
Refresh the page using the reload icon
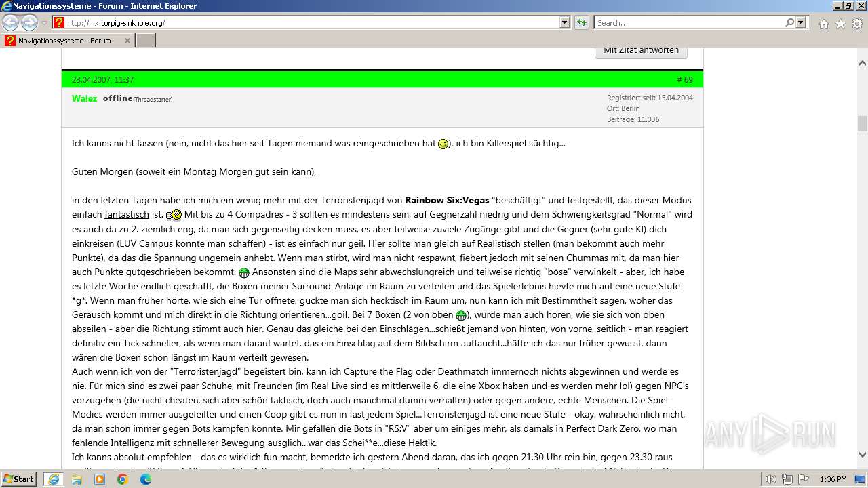tap(582, 23)
